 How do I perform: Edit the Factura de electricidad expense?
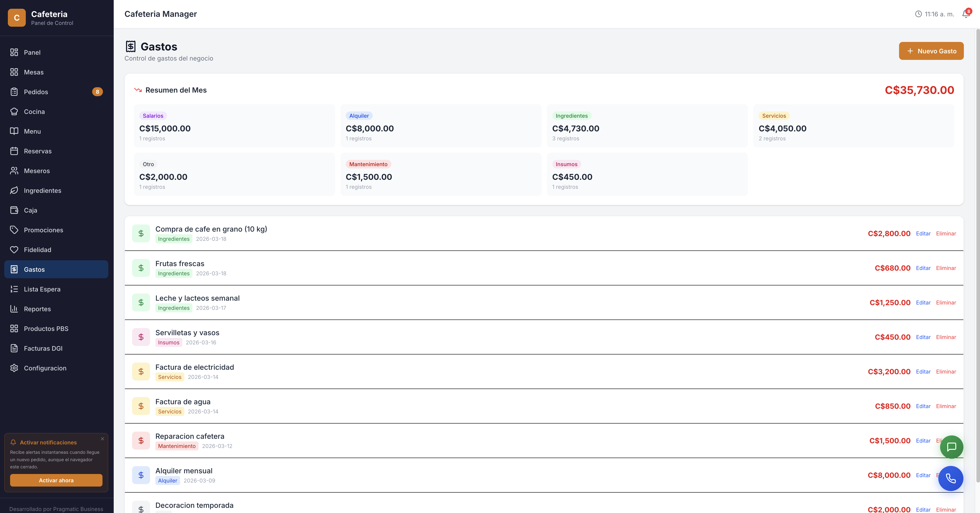(923, 372)
